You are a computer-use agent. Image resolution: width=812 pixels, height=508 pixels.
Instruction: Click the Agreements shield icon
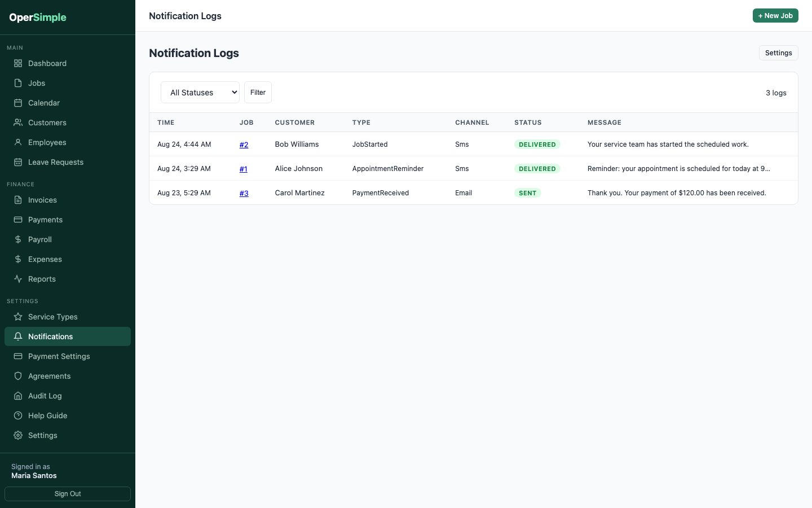(18, 376)
